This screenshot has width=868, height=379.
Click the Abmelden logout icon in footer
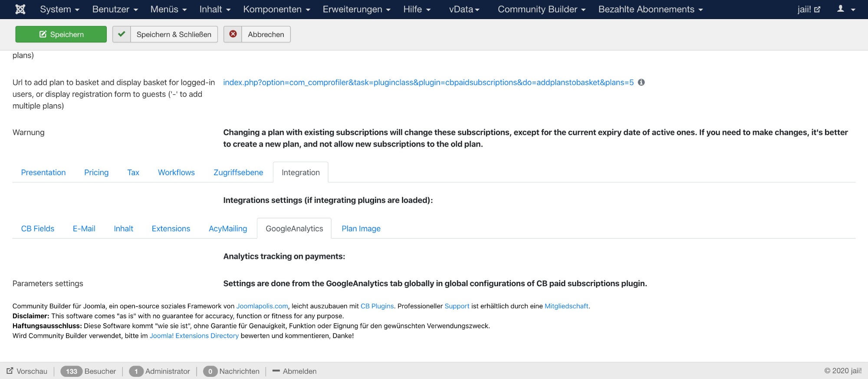click(x=276, y=371)
